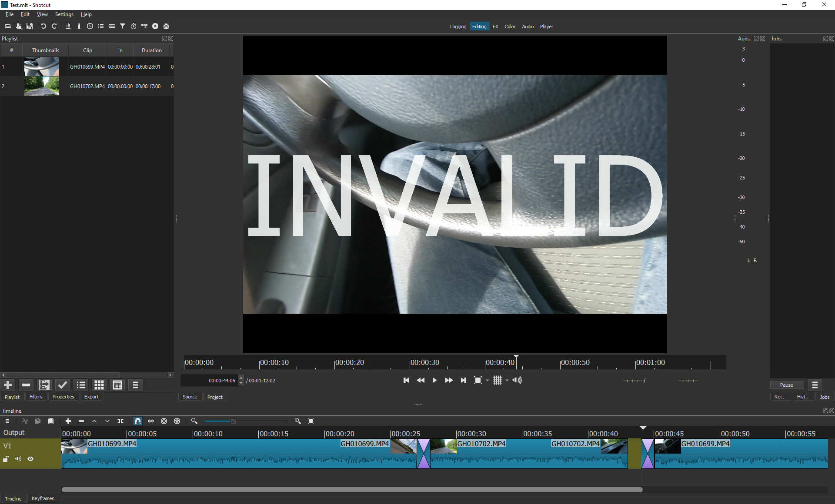Viewport: 835px width, 504px height.
Task: Hide the V1 track with eye icon
Action: [30, 459]
